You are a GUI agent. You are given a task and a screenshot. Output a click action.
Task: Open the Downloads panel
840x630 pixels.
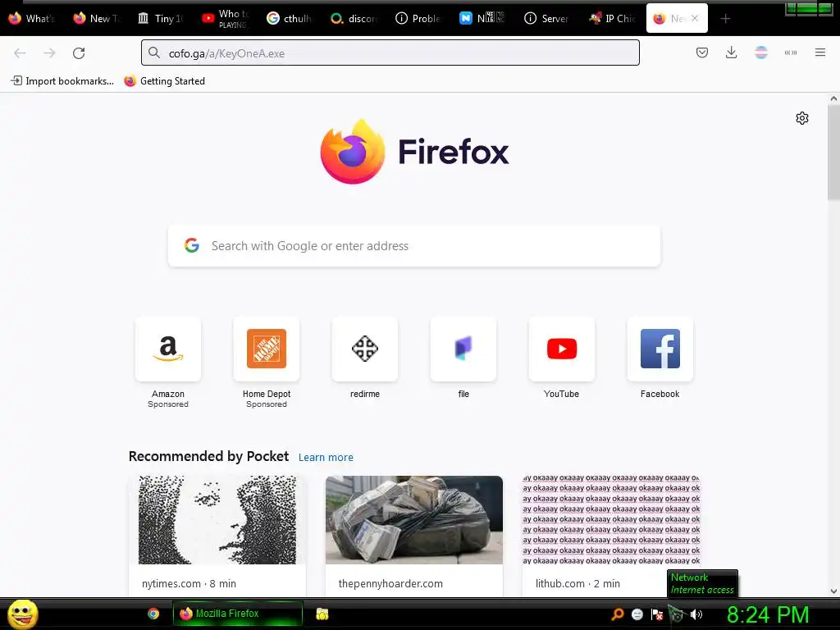tap(731, 52)
